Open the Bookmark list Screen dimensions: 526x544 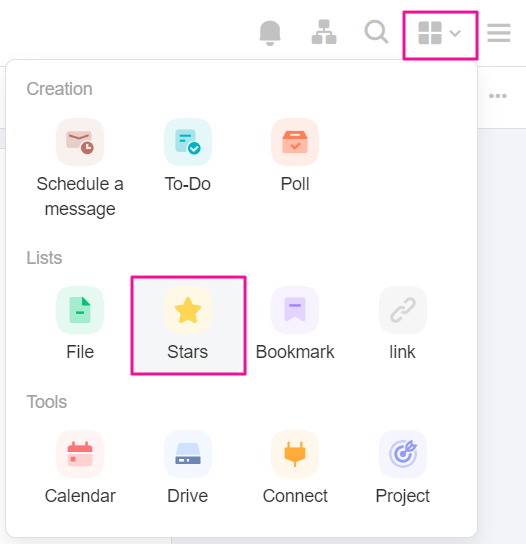coord(295,323)
